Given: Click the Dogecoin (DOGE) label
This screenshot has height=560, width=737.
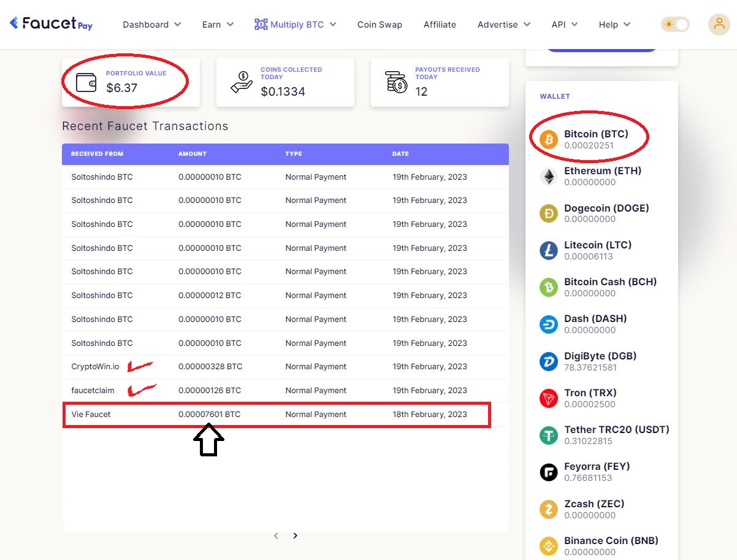Looking at the screenshot, I should point(606,208).
